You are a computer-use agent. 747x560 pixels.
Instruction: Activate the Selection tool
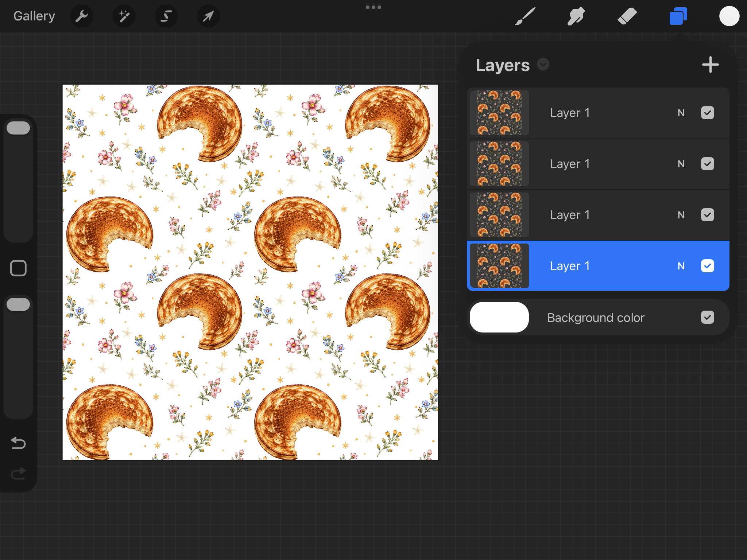pyautogui.click(x=166, y=16)
